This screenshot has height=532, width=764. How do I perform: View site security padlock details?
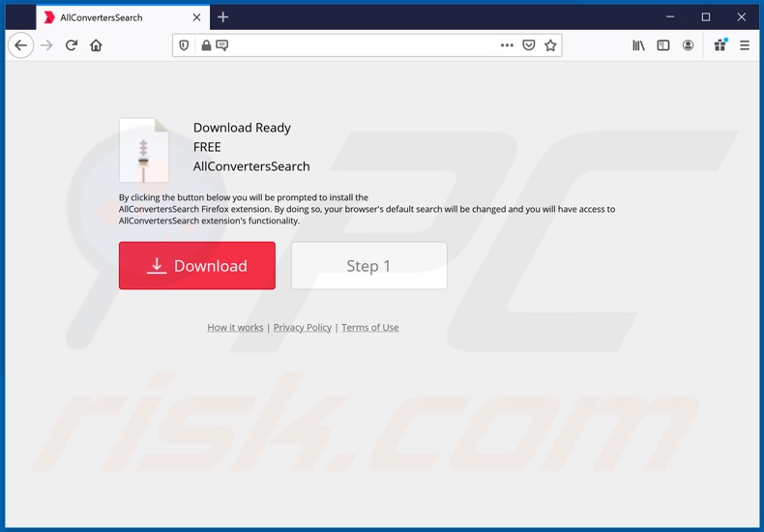206,45
